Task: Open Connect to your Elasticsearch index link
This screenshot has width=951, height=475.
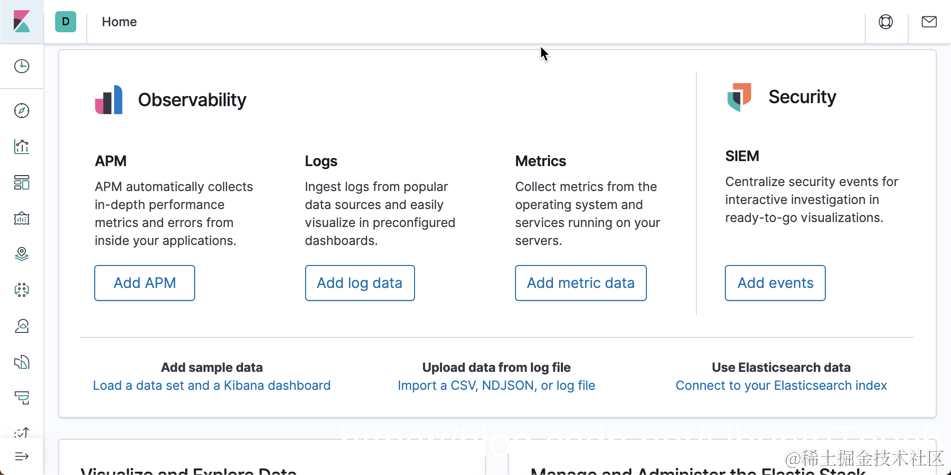Action: coord(781,385)
